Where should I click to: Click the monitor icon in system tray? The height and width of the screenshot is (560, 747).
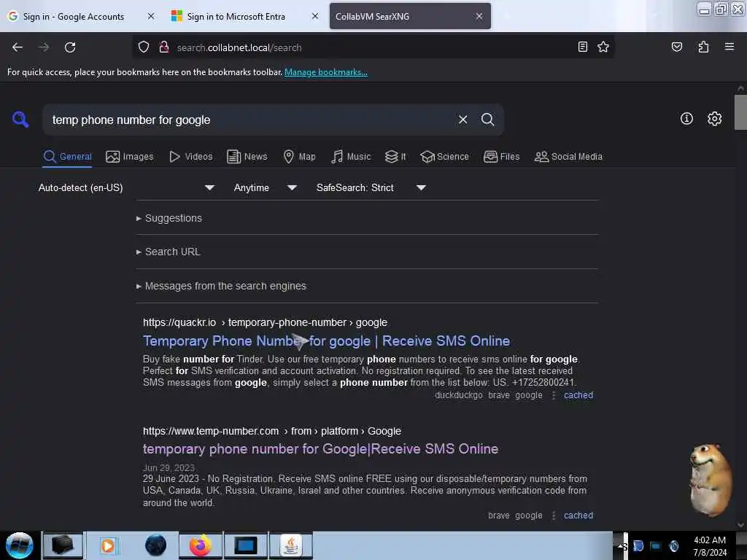pyautogui.click(x=656, y=545)
